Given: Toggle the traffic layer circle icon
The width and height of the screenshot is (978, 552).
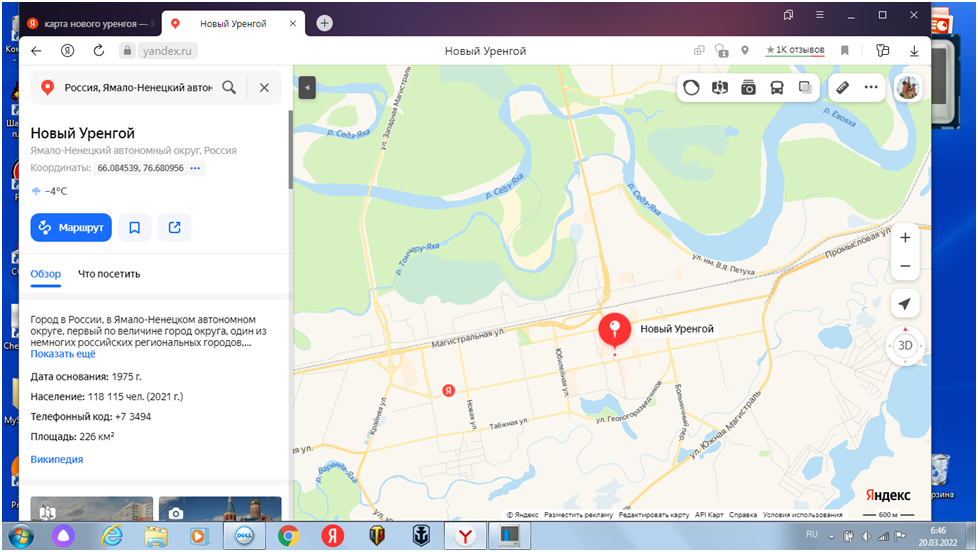Looking at the screenshot, I should pos(691,87).
